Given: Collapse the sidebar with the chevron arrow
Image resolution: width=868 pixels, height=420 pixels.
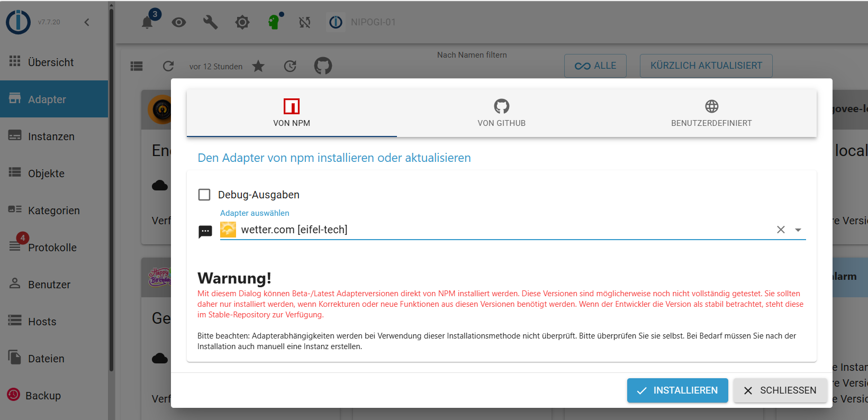Looking at the screenshot, I should pos(87,22).
